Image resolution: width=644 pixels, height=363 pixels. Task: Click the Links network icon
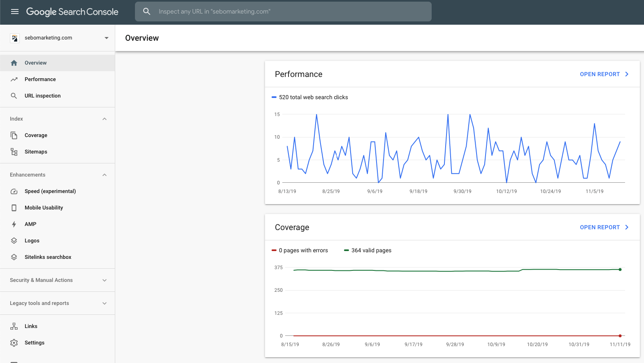[x=14, y=326]
